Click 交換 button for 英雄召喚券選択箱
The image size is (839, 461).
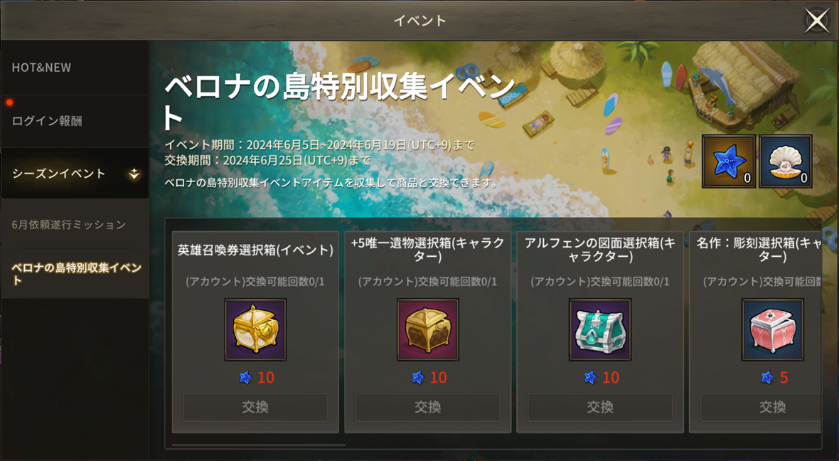(255, 408)
